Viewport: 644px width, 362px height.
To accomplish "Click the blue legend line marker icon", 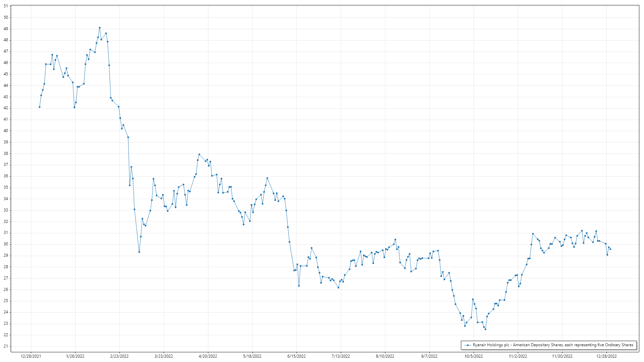I will 468,345.
